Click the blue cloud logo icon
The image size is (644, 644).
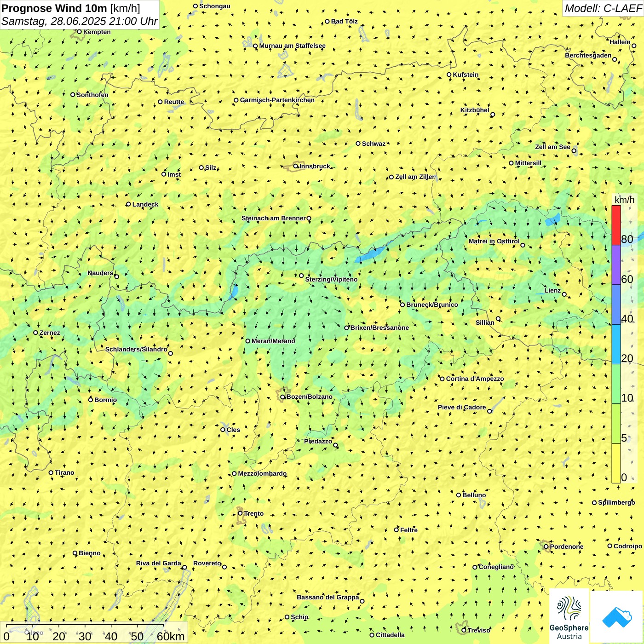pos(617,617)
